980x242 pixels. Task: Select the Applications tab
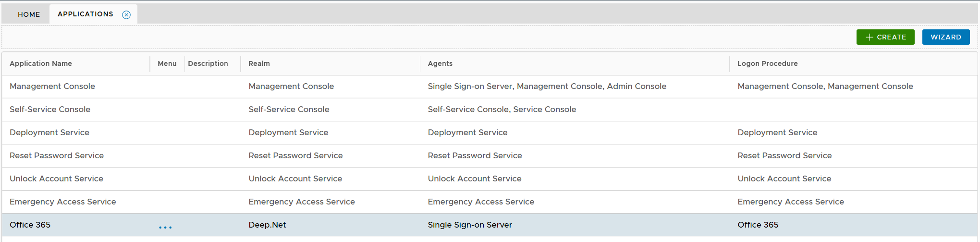[85, 14]
